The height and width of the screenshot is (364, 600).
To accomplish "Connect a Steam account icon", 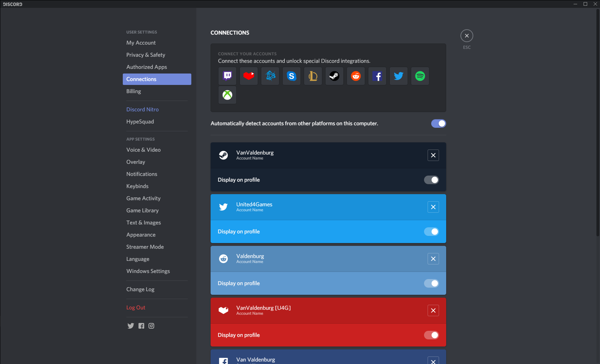I will pyautogui.click(x=334, y=76).
